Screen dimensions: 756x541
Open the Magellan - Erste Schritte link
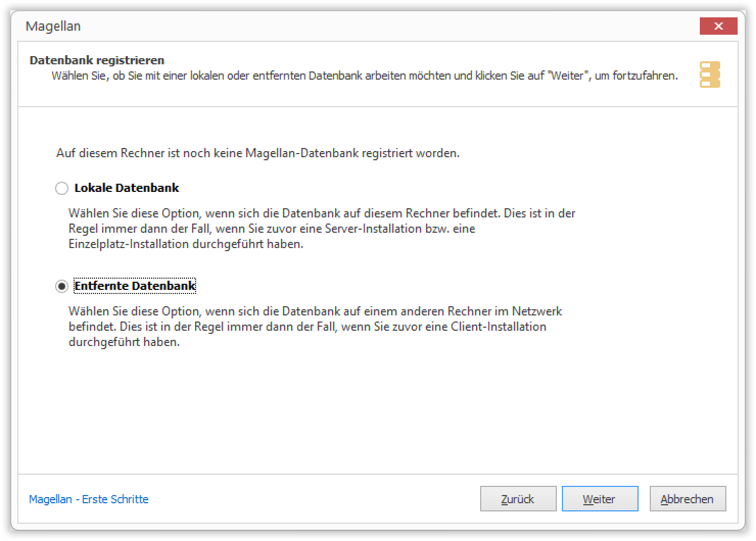pos(89,499)
